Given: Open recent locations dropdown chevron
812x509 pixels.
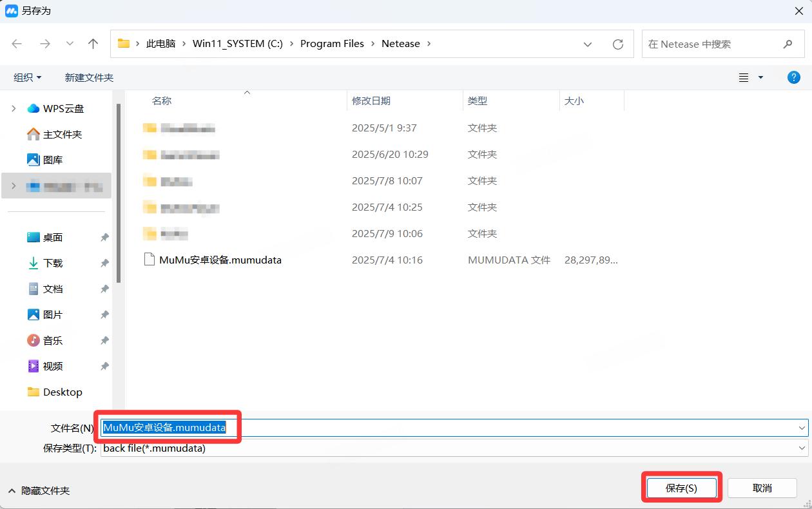Looking at the screenshot, I should pos(70,44).
